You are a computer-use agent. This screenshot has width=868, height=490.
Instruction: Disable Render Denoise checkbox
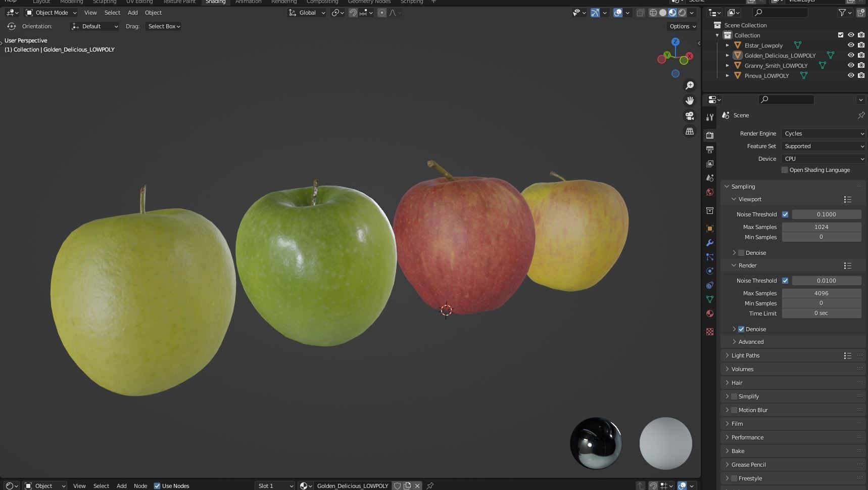click(x=741, y=329)
